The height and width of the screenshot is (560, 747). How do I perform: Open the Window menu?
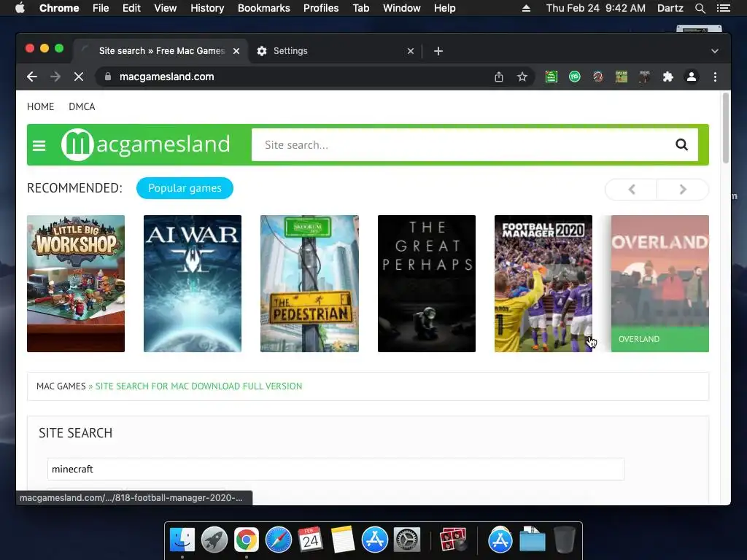pos(402,8)
